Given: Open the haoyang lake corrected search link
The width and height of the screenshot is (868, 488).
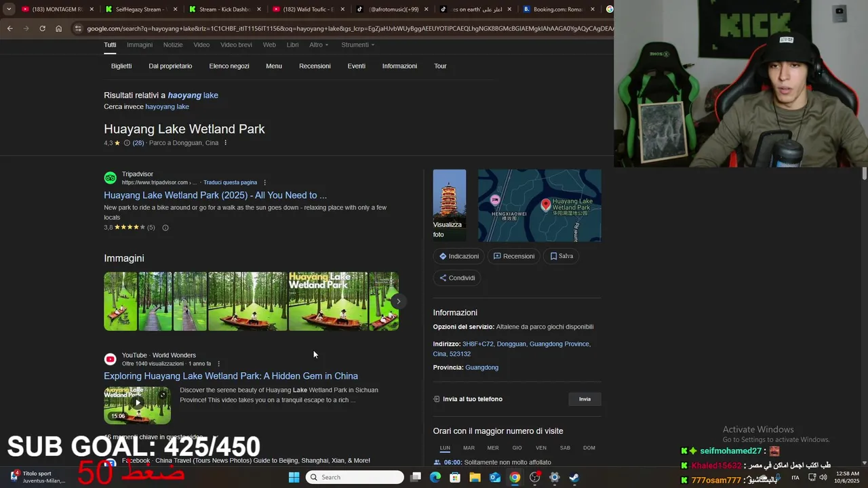Looking at the screenshot, I should click(x=193, y=95).
